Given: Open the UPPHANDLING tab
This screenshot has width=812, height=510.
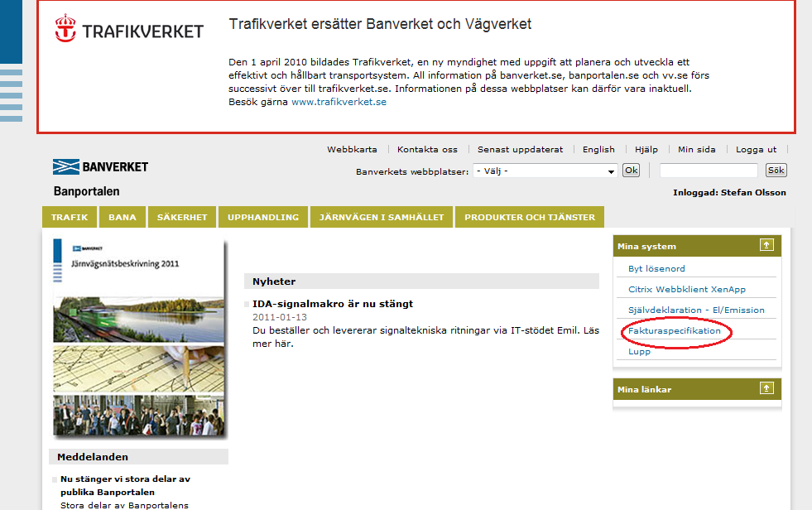Looking at the screenshot, I should (x=263, y=217).
